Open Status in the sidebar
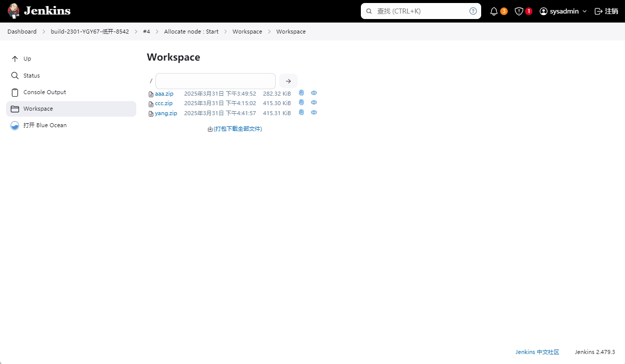625x364 pixels. pyautogui.click(x=71, y=76)
